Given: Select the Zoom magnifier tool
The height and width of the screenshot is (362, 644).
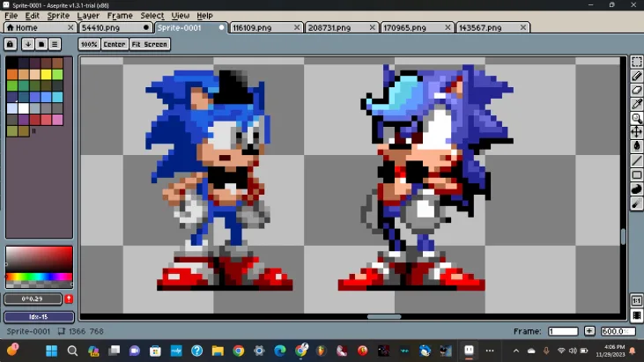Looking at the screenshot, I should 636,118.
